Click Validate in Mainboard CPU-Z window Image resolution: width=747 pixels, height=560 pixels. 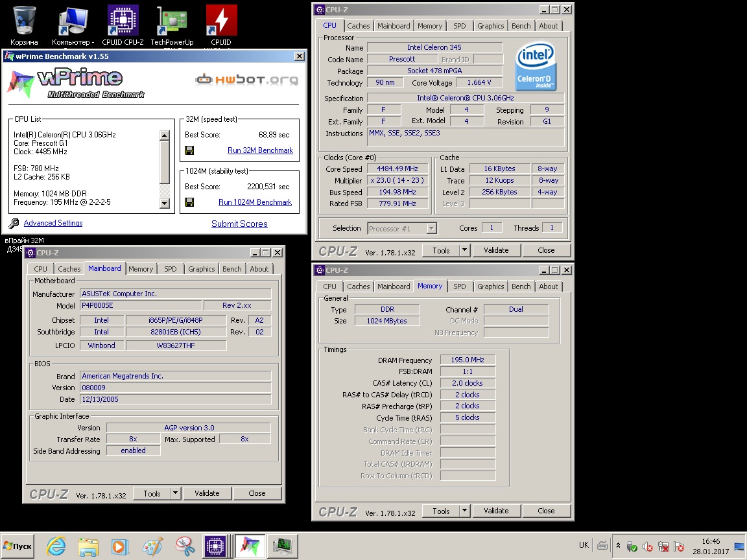pos(207,493)
